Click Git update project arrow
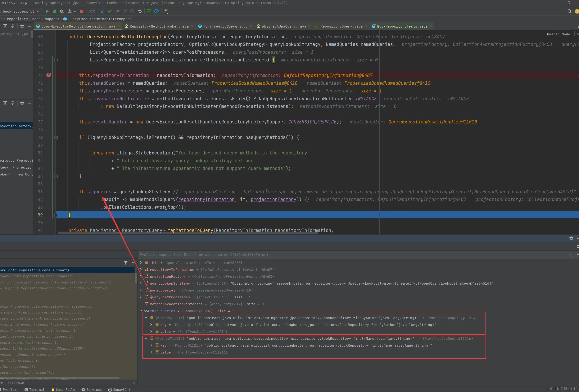Image resolution: width=579 pixels, height=392 pixels. [x=102, y=11]
